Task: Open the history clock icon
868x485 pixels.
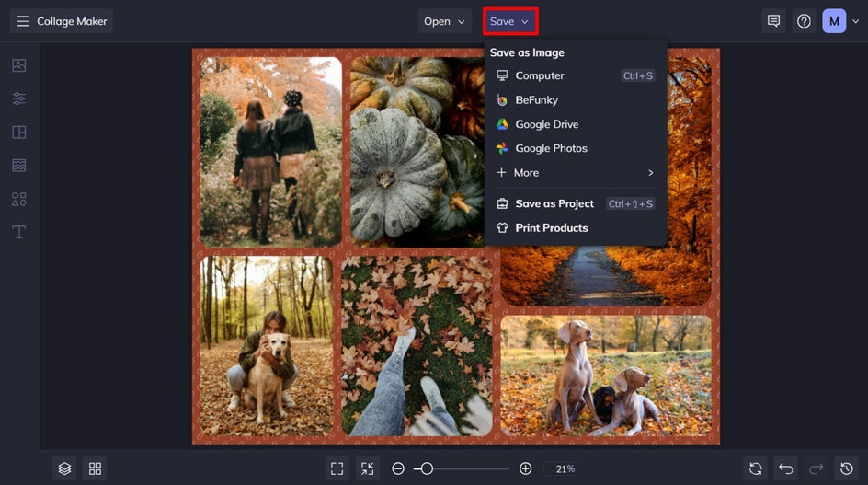Action: (x=847, y=469)
